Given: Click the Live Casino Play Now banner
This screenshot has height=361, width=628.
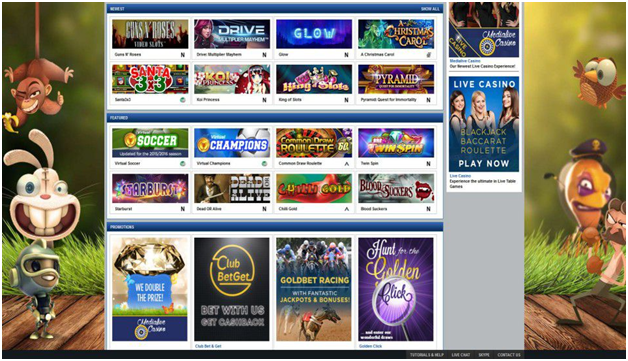Looking at the screenshot, I should click(484, 124).
